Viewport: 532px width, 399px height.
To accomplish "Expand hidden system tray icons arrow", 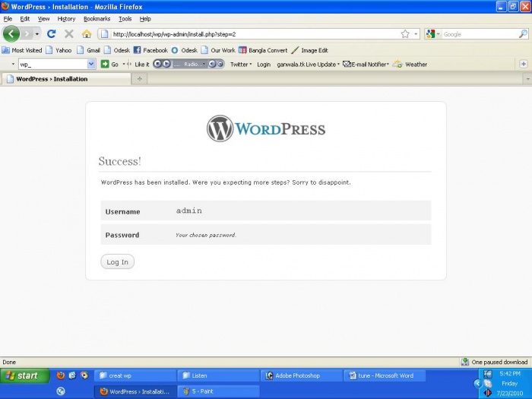I will click(x=478, y=383).
